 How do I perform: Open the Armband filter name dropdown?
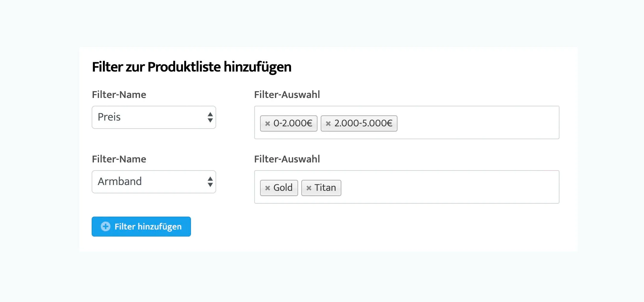coord(148,182)
